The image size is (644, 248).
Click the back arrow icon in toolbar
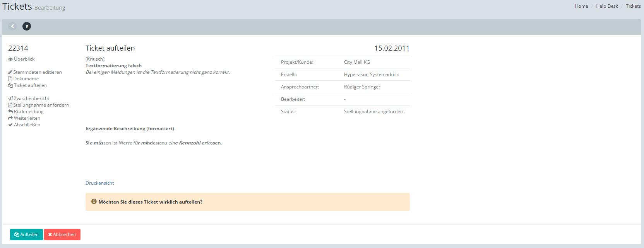point(12,26)
